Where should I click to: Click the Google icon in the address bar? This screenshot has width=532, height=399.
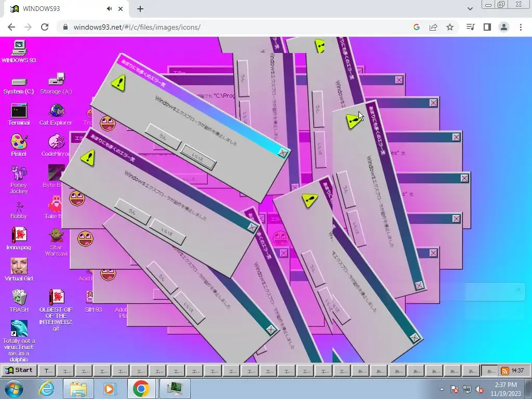417,27
